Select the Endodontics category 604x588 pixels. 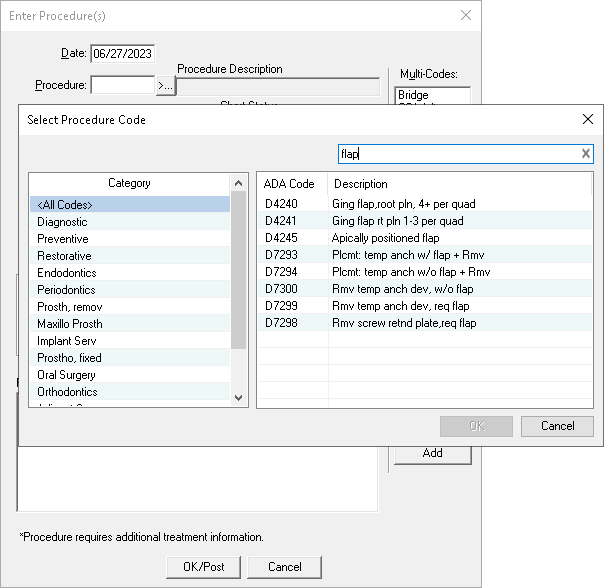[x=130, y=272]
